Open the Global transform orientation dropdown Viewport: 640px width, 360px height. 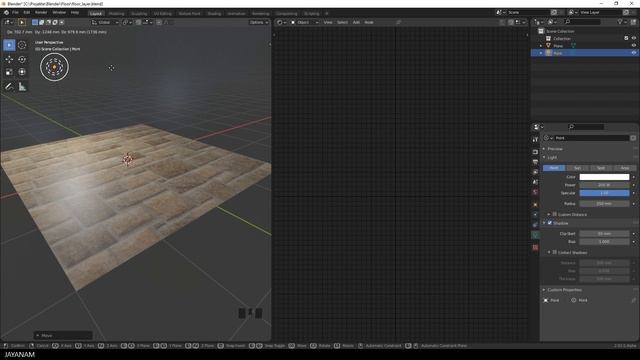[x=105, y=22]
